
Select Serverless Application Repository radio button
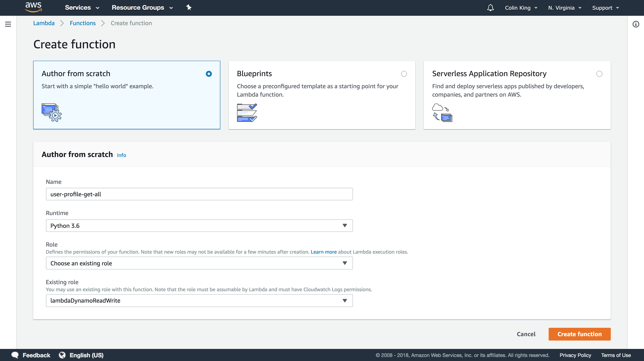pos(599,74)
